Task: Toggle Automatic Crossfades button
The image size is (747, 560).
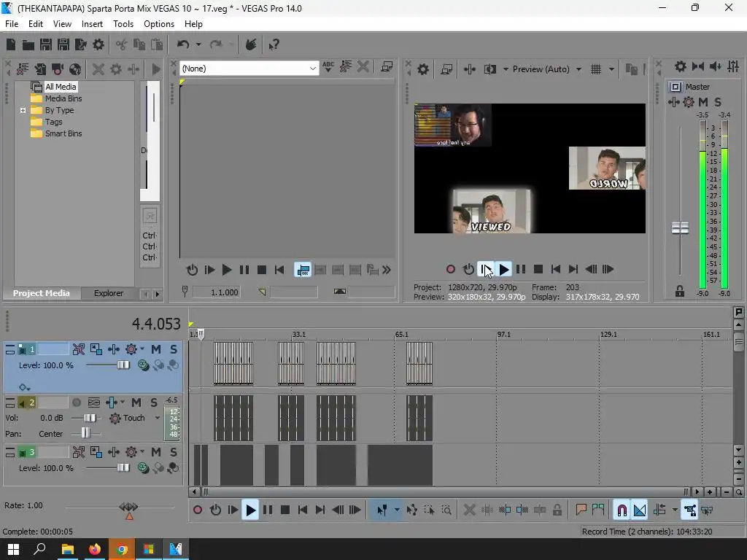Action: 640,510
